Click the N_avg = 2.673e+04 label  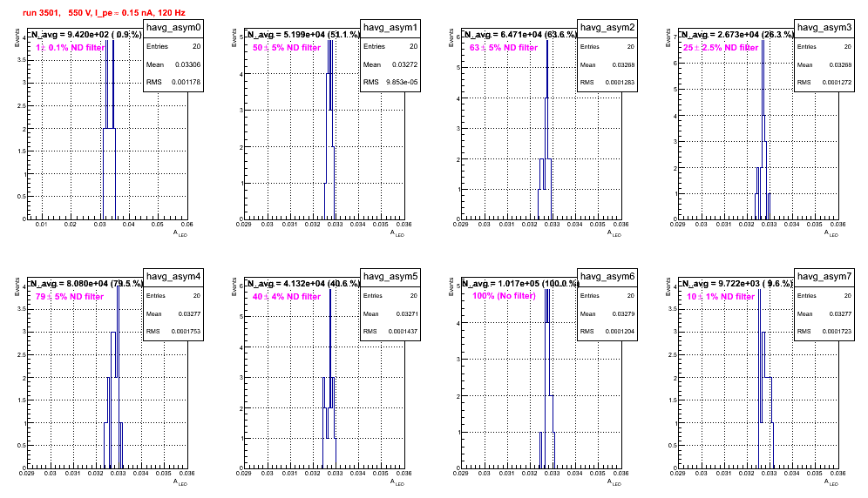(x=737, y=34)
